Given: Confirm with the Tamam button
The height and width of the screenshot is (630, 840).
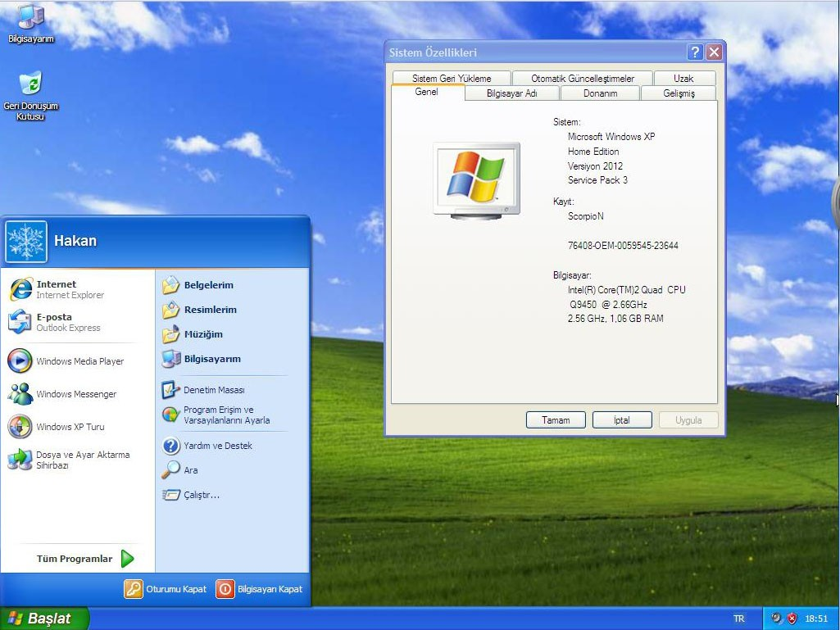Looking at the screenshot, I should 556,419.
